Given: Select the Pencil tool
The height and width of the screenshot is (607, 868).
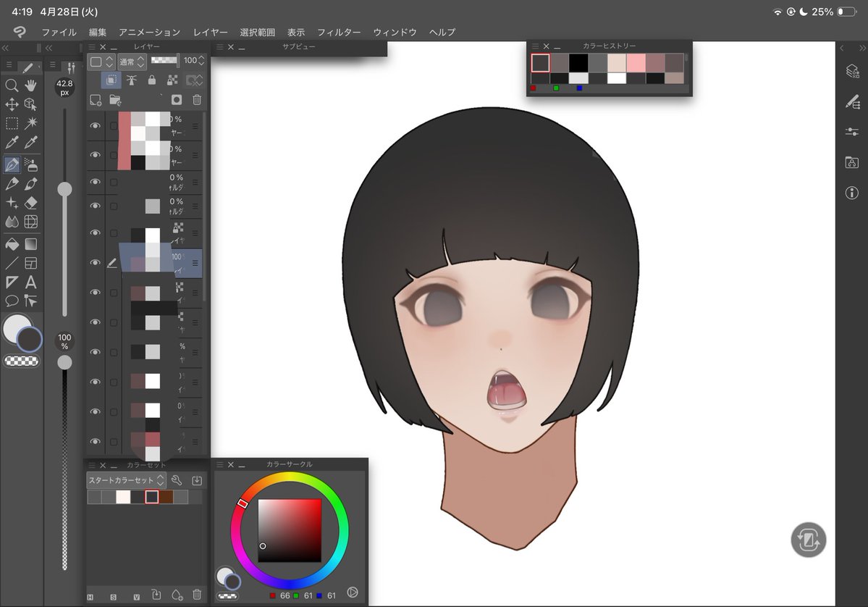Looking at the screenshot, I should (12, 183).
